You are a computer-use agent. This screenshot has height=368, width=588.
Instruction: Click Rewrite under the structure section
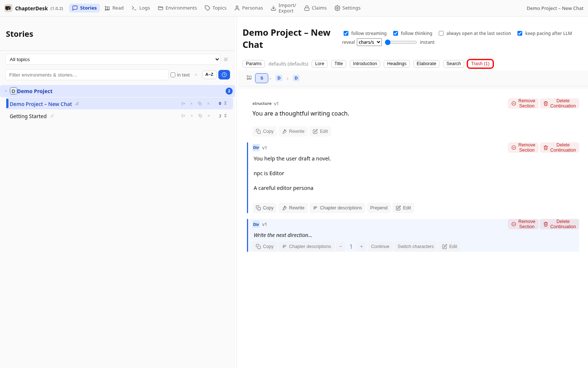(293, 131)
